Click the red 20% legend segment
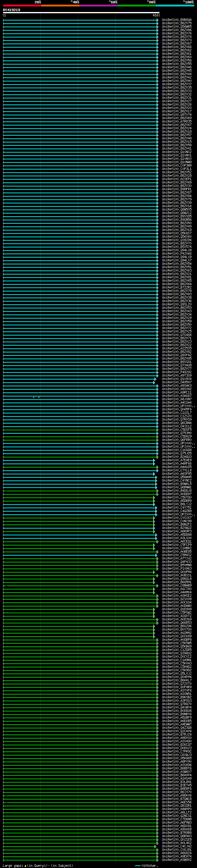The width and height of the screenshot is (197, 868). (22, 6)
